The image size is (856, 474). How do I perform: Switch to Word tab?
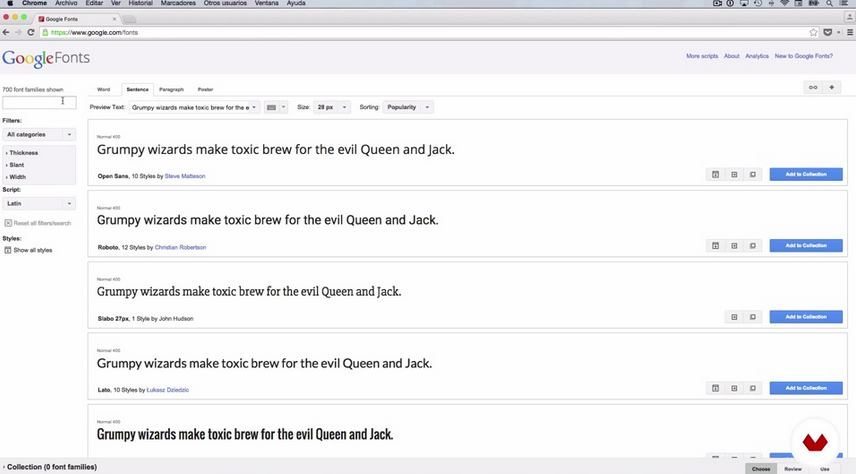tap(104, 89)
